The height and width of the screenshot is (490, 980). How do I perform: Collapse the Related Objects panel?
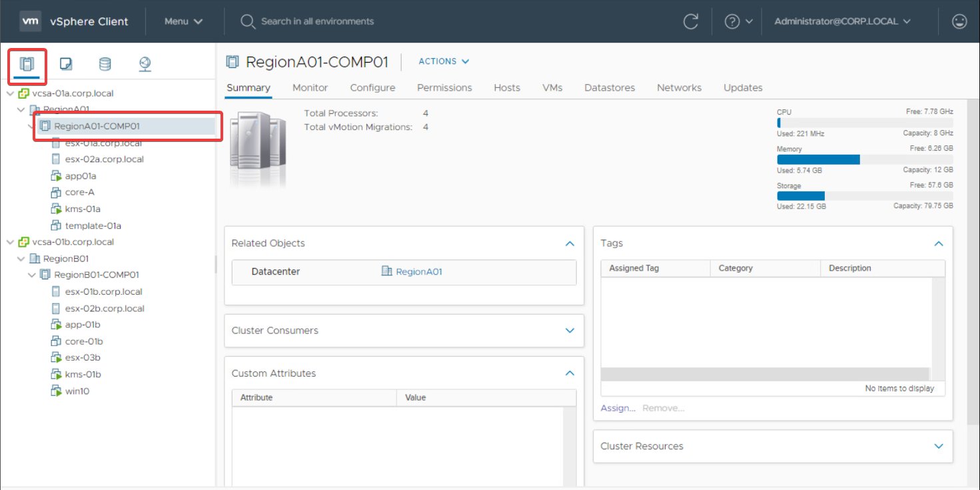(x=570, y=244)
